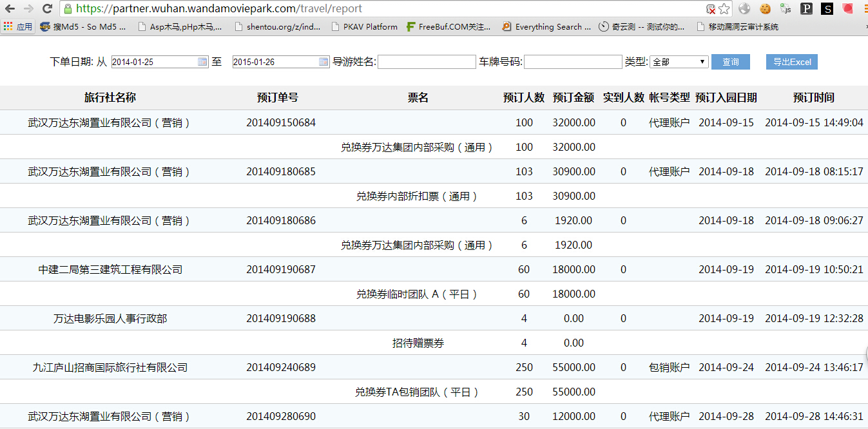Click the blocked popup icon in address bar
This screenshot has height=429, width=868.
click(x=710, y=9)
